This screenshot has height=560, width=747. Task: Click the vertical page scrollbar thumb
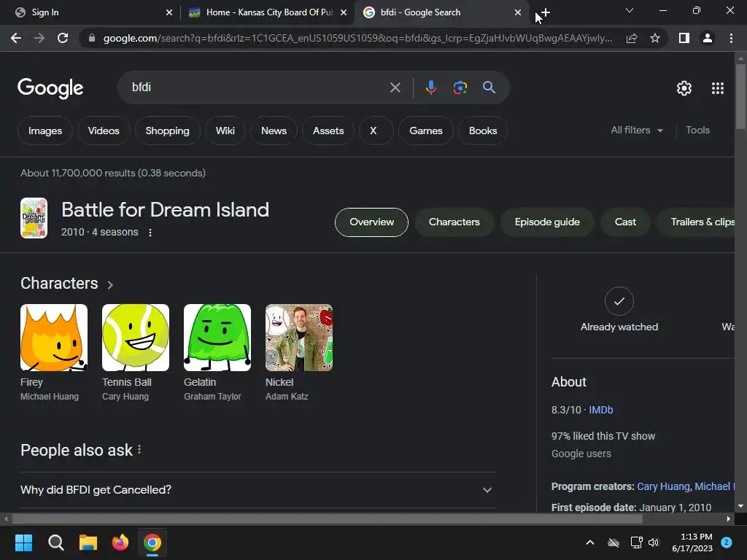[740, 96]
